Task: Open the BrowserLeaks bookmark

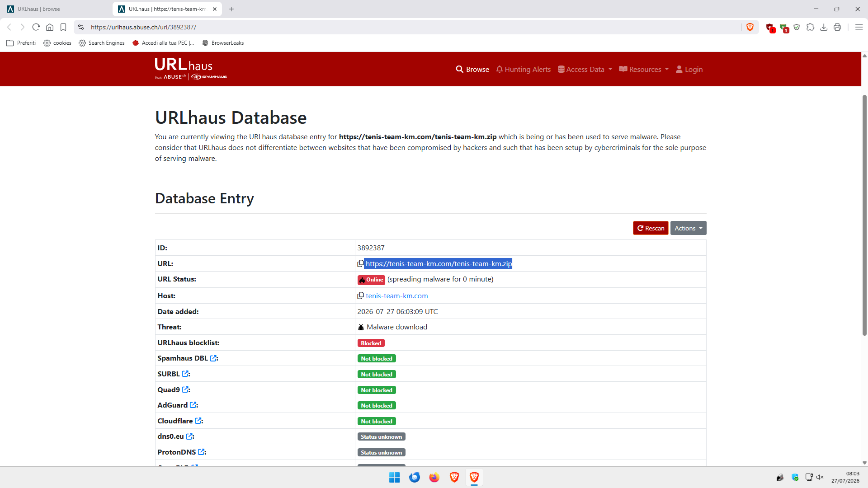Action: (223, 43)
